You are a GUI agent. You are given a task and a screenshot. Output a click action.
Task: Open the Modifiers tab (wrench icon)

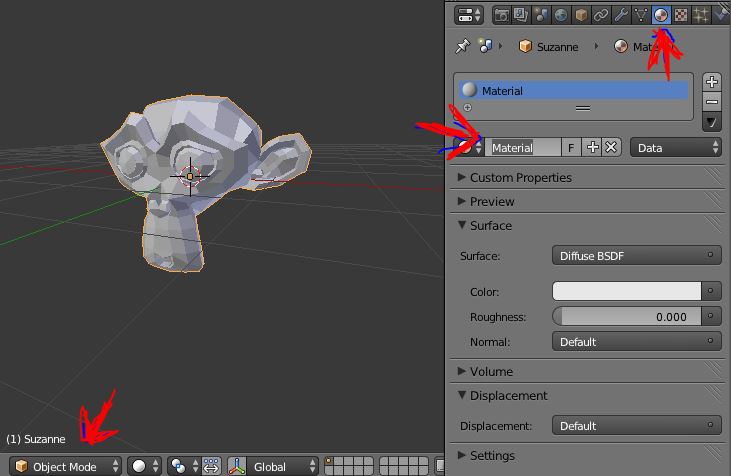point(621,15)
